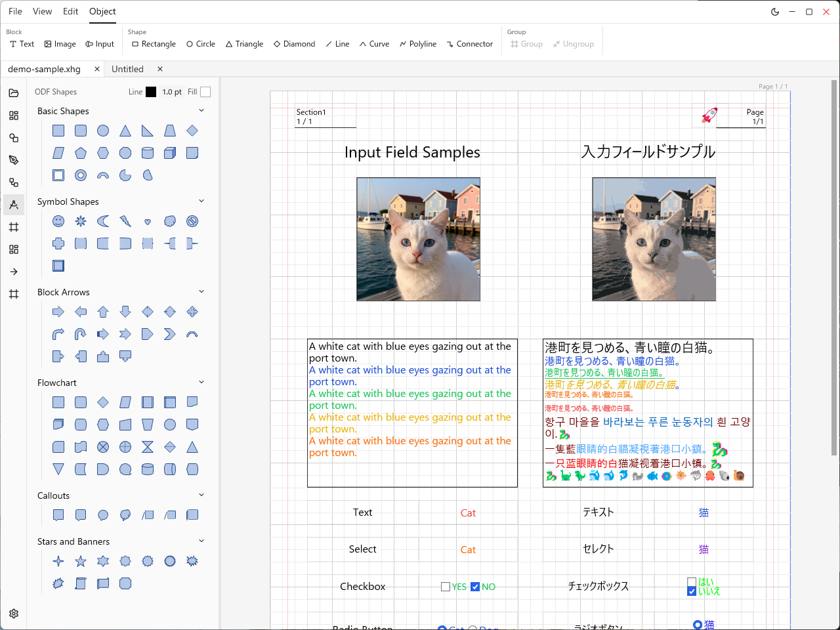The image size is (840, 630).
Task: Select the cloud callout shape
Action: (x=125, y=515)
